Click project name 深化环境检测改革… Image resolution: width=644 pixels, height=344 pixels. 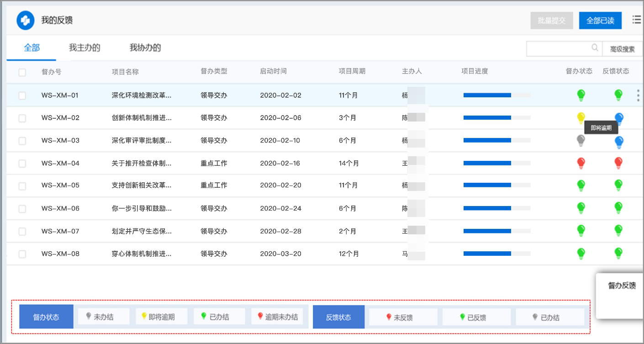point(142,95)
